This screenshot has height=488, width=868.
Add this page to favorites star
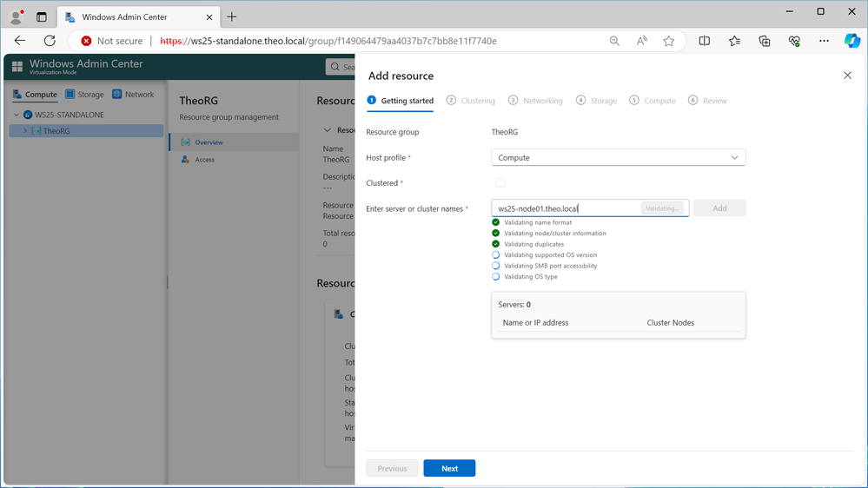coord(669,41)
